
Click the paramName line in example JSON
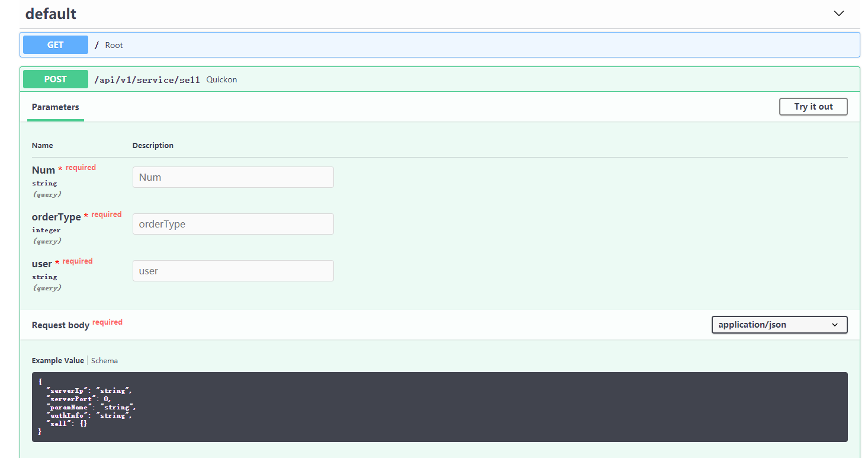coord(91,407)
